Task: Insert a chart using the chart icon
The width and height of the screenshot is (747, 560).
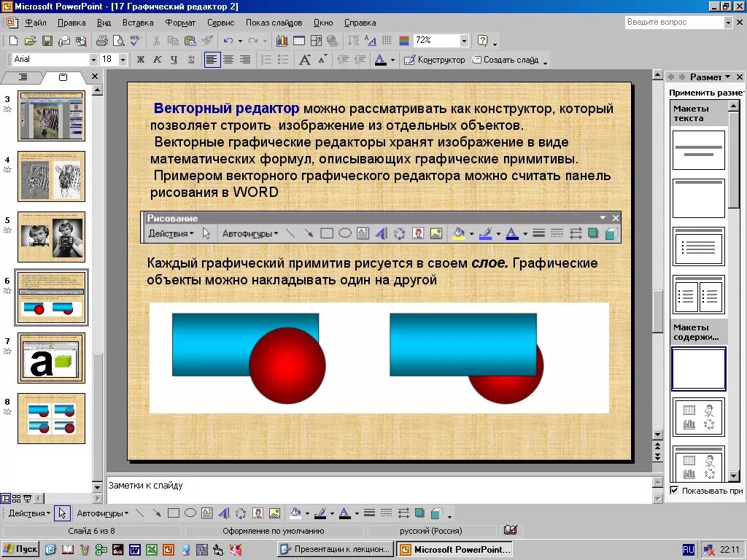Action: coord(282,41)
